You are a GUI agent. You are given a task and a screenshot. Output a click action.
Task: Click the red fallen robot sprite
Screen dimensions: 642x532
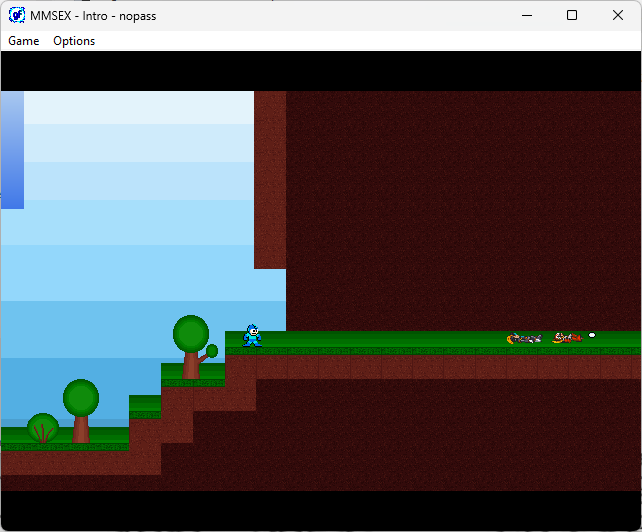pos(567,338)
